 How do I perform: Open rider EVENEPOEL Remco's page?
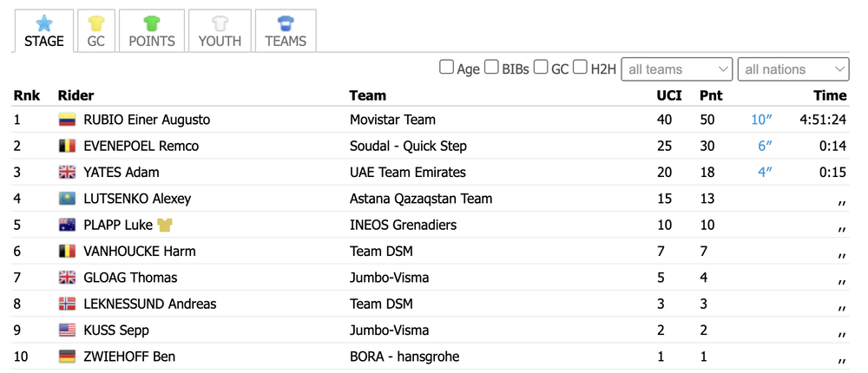pos(141,146)
